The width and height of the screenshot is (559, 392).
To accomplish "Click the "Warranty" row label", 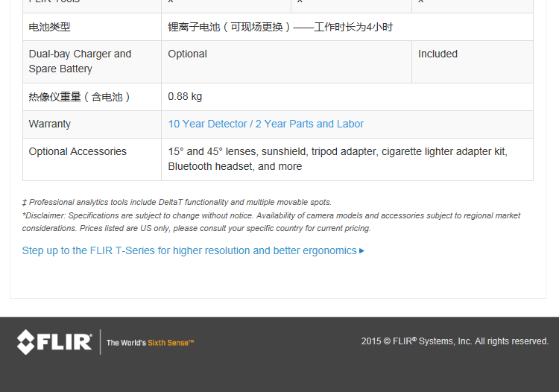I will [50, 124].
